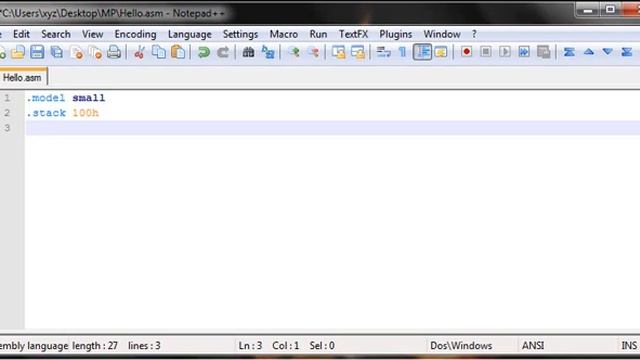Open the Edit menu

tap(21, 34)
